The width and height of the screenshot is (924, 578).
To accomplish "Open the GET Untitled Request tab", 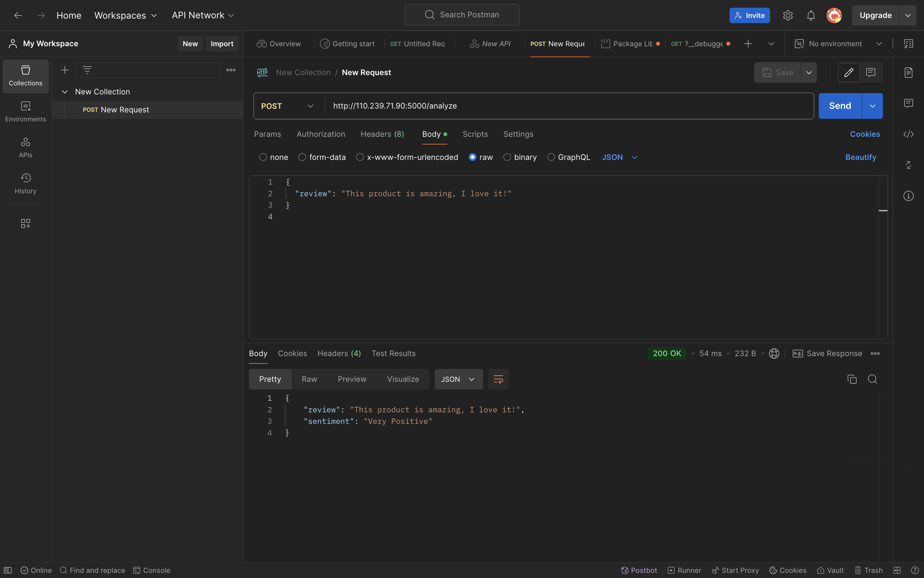I will pos(417,44).
